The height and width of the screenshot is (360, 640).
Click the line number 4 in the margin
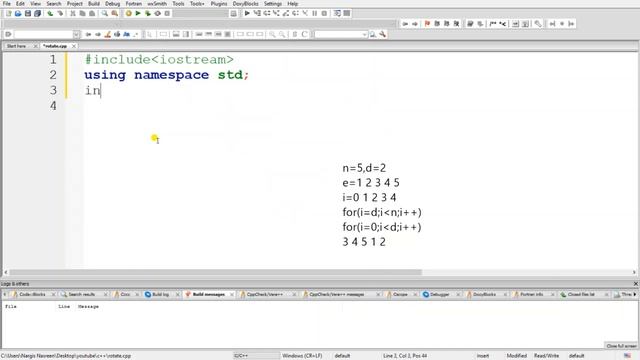coord(53,106)
